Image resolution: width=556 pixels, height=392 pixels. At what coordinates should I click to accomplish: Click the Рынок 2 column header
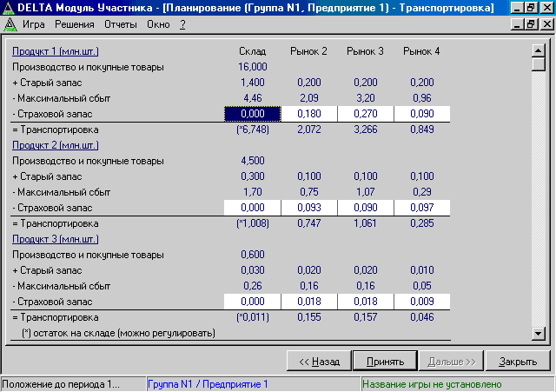click(309, 51)
